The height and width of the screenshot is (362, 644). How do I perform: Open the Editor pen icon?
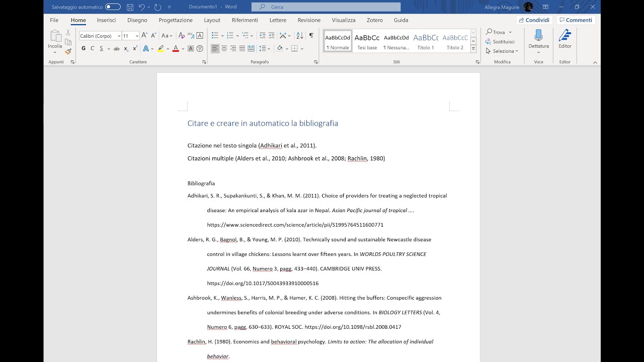coord(565,35)
